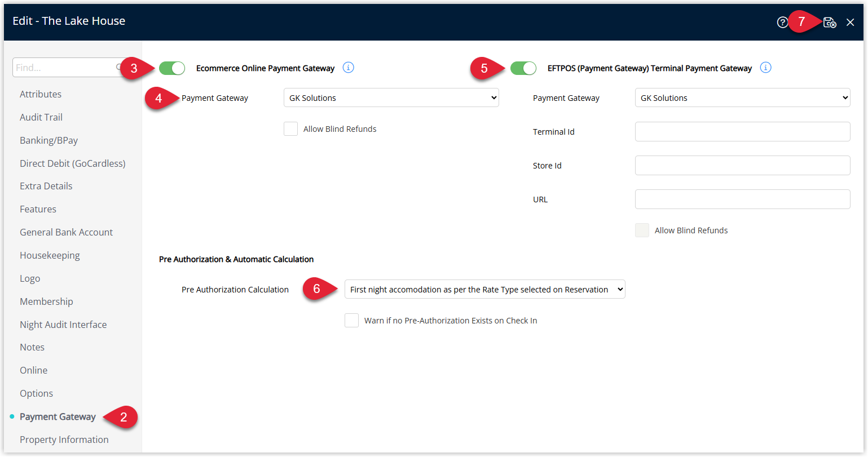868x457 pixels.
Task: Toggle the EFTPOS Terminal Payment Gateway switch
Action: tap(523, 68)
